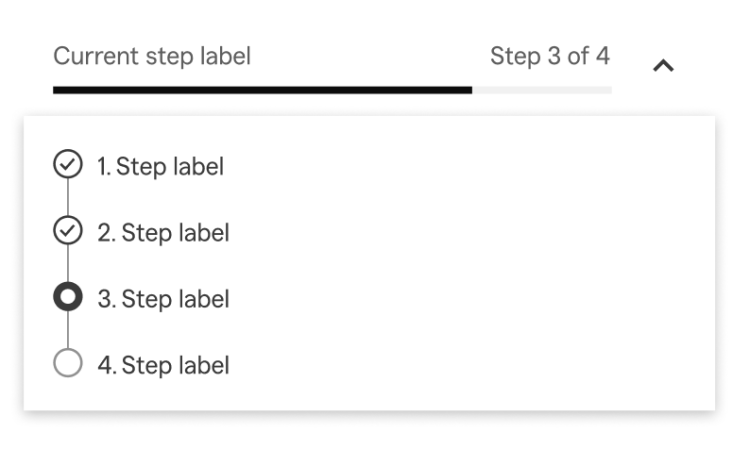Screen dimensions: 750x449
Task: Jump to "4. Step label"
Action: coord(163,365)
